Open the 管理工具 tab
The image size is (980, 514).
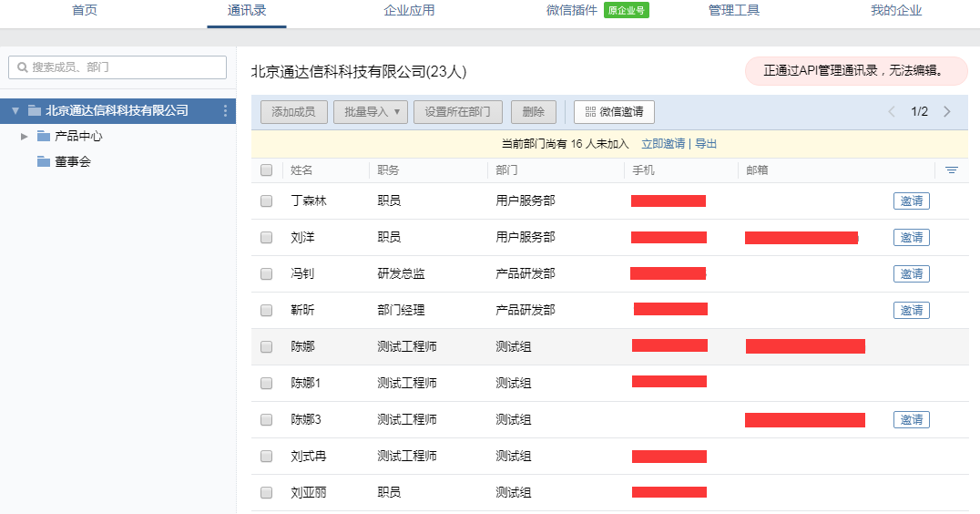click(x=733, y=11)
